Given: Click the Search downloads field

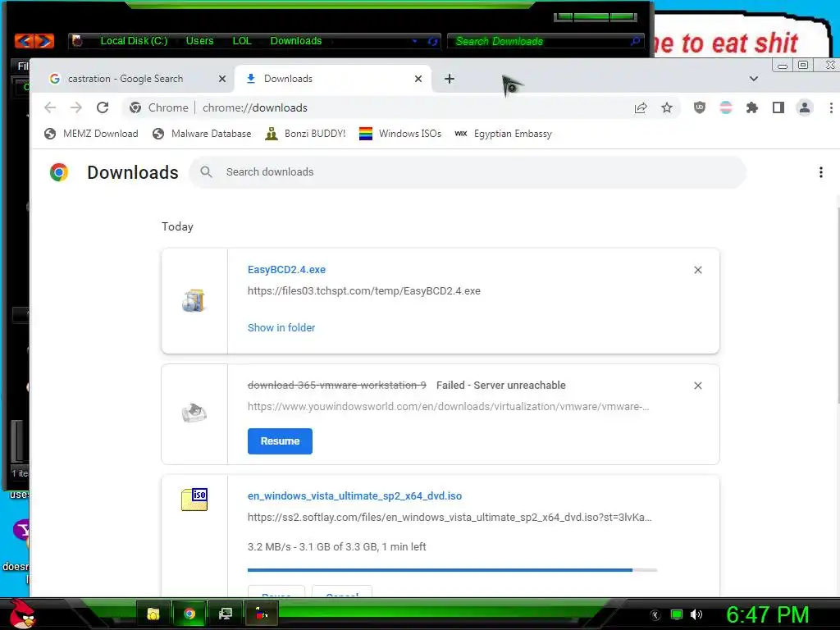Looking at the screenshot, I should pyautogui.click(x=468, y=172).
